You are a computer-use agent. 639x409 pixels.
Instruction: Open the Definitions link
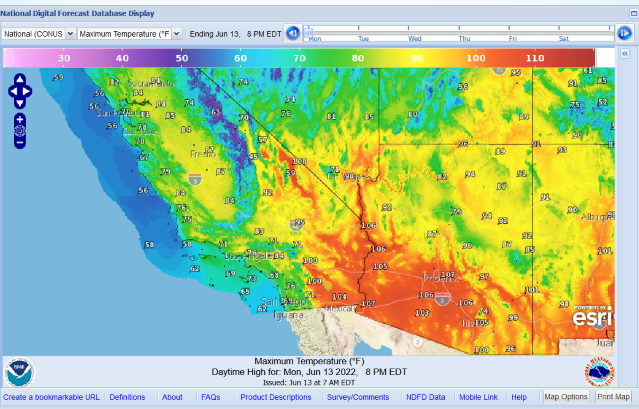click(127, 397)
